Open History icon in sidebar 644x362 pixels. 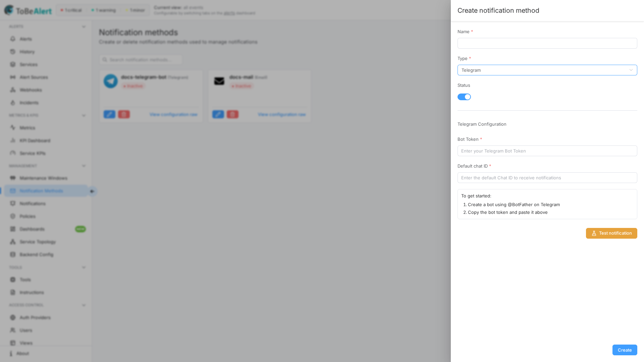click(13, 52)
